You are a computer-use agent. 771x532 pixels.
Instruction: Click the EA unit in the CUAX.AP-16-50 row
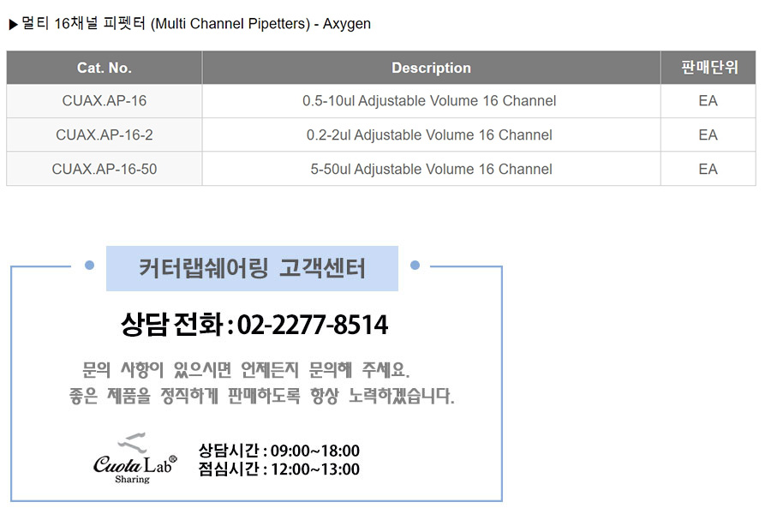pos(708,169)
